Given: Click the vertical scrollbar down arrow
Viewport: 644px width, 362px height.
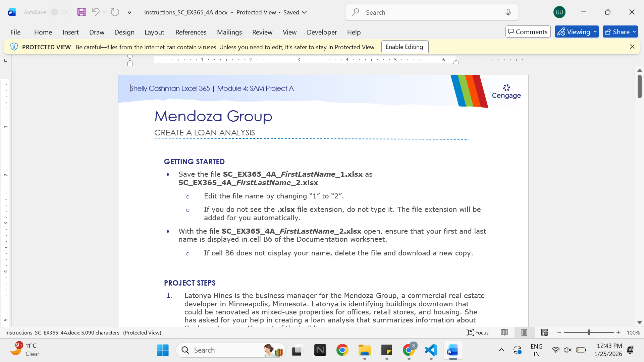Looking at the screenshot, I should 640,322.
